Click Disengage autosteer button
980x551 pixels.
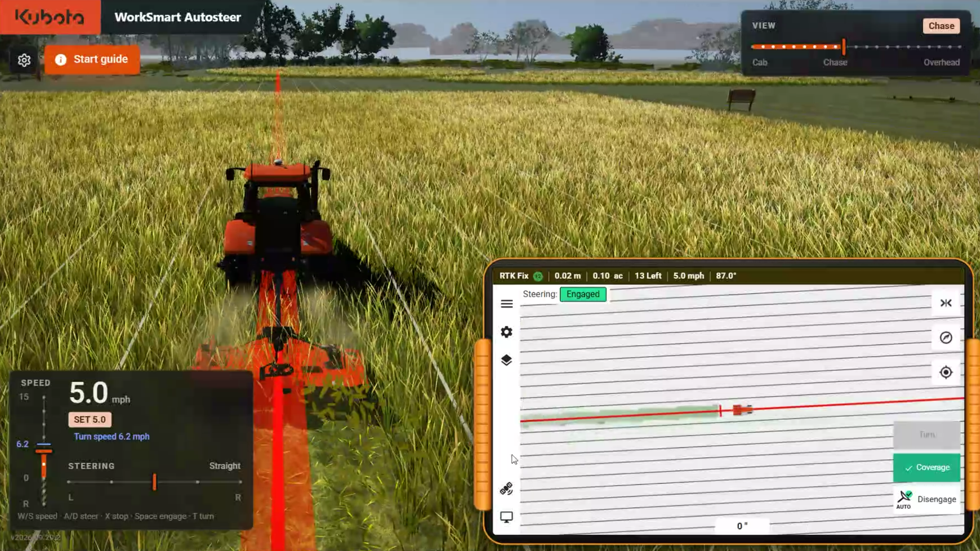pyautogui.click(x=926, y=500)
